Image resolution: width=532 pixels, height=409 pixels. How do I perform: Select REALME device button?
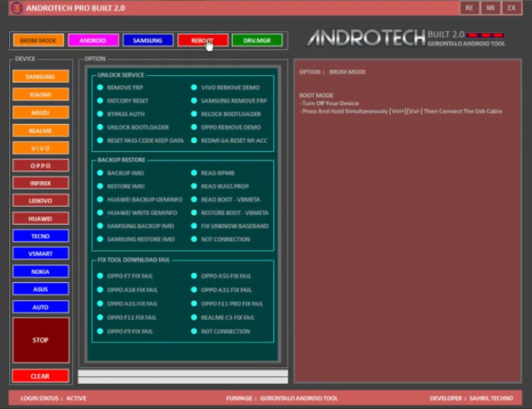point(40,130)
